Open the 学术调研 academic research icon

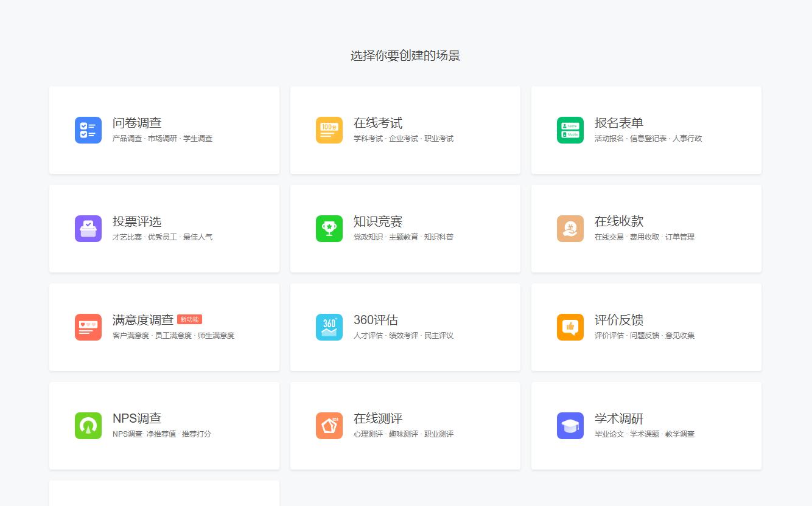[x=570, y=425]
